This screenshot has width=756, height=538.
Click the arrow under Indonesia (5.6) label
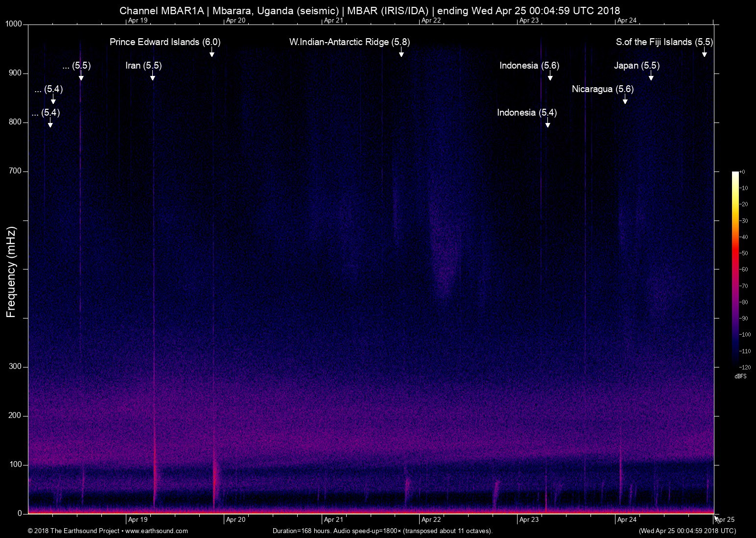click(x=550, y=76)
